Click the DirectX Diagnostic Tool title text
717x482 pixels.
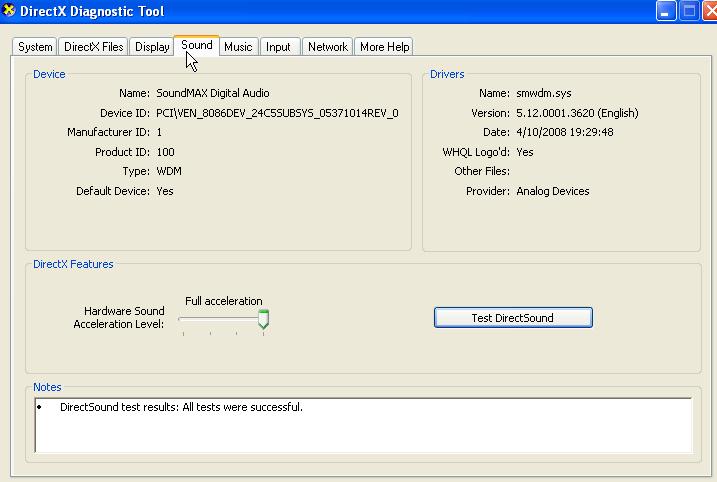(92, 11)
